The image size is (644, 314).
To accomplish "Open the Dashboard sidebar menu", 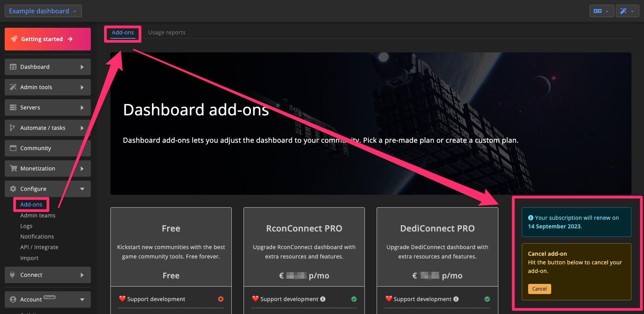I will point(48,67).
